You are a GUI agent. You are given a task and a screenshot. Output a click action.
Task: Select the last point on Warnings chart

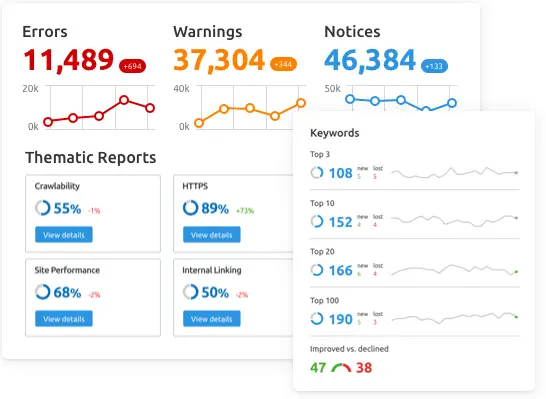[x=301, y=103]
